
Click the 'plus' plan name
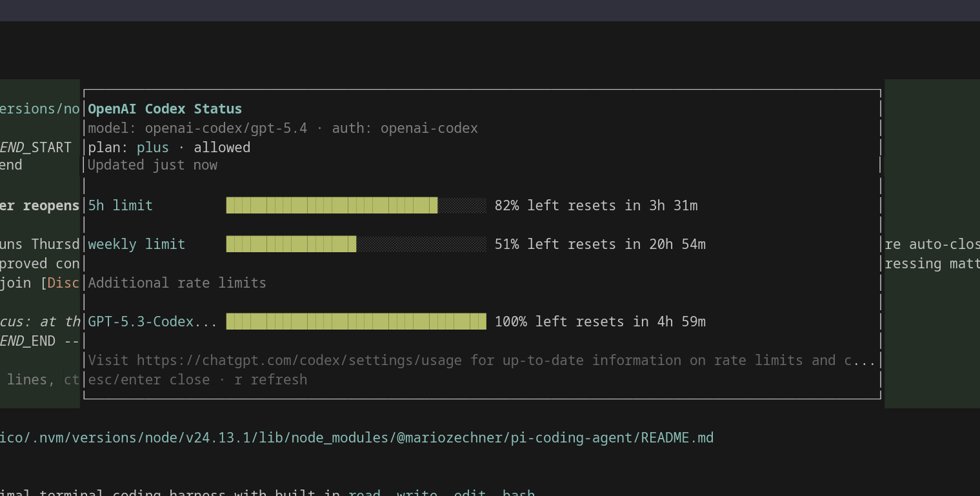coord(153,148)
